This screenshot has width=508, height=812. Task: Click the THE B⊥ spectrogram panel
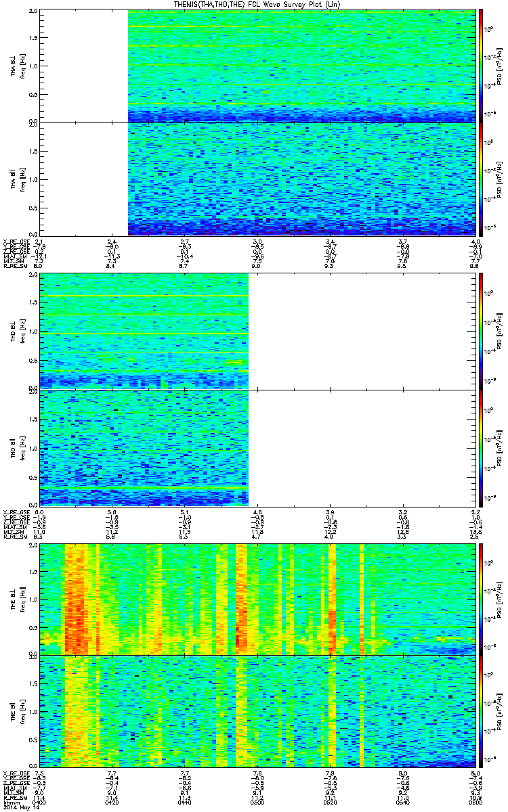(259, 599)
